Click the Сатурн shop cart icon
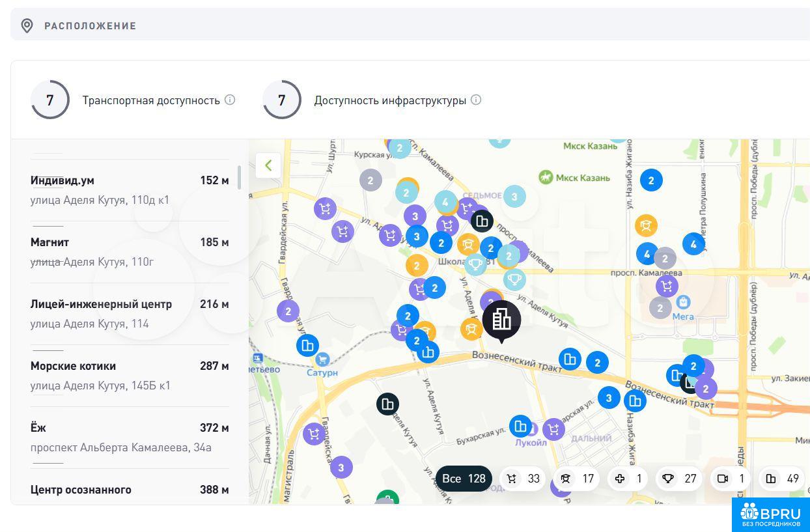The height and width of the screenshot is (532, 810). [322, 359]
